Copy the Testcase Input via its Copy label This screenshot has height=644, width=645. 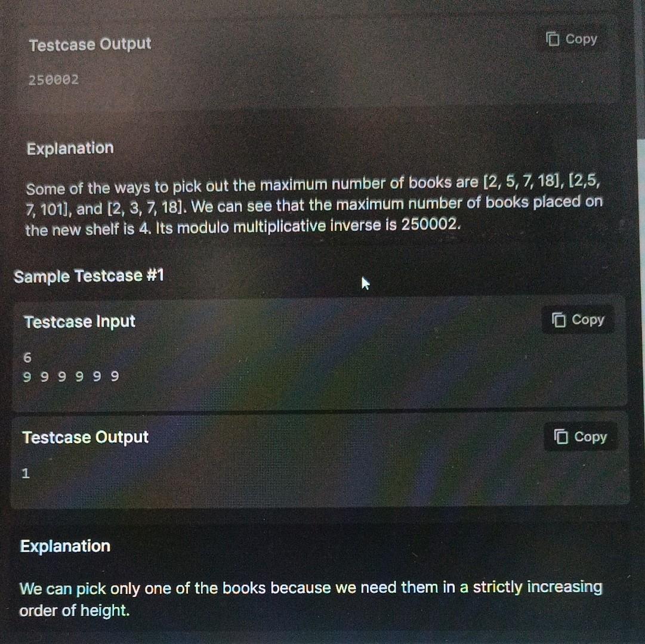point(588,320)
